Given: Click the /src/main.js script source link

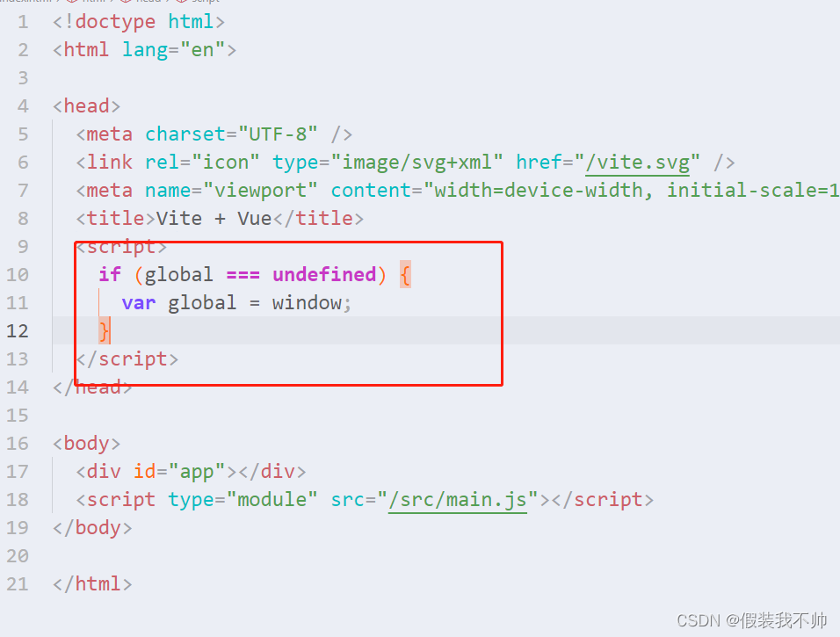Looking at the screenshot, I should tap(458, 500).
